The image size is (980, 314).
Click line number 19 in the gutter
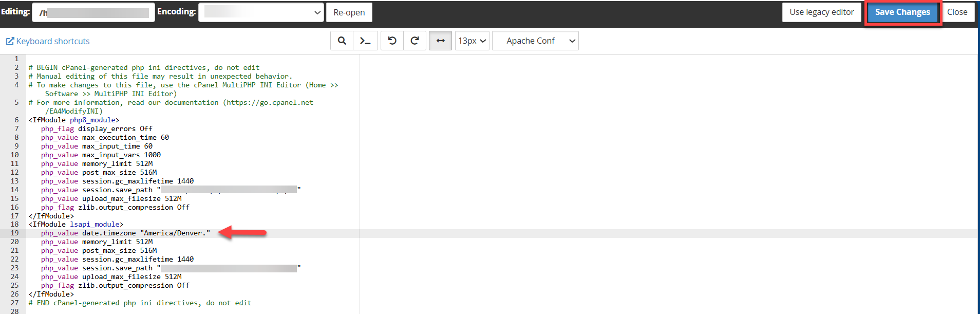click(x=14, y=233)
